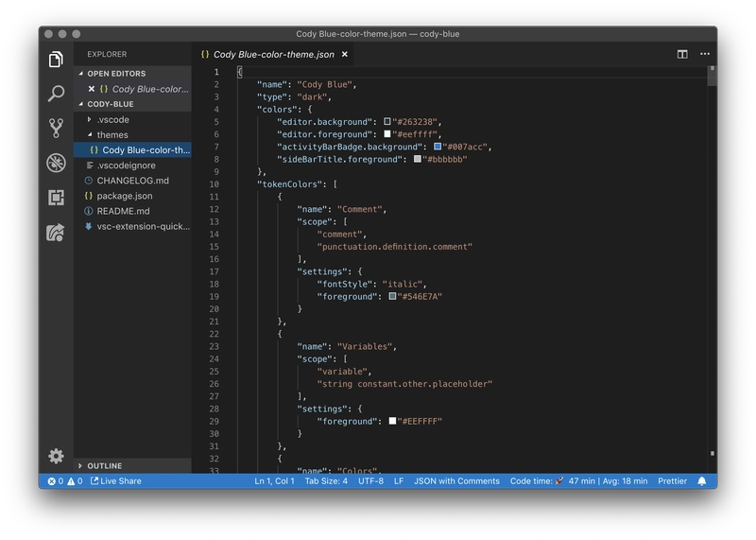Click the Cody Blue-color... entry in Open Editors
Viewport: 756px width, 540px height.
point(132,89)
